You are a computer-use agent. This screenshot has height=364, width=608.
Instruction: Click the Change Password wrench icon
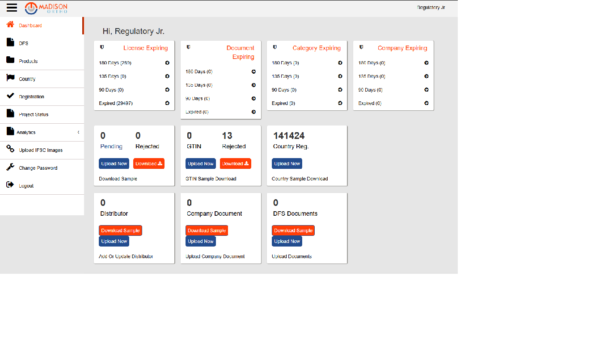[10, 167]
